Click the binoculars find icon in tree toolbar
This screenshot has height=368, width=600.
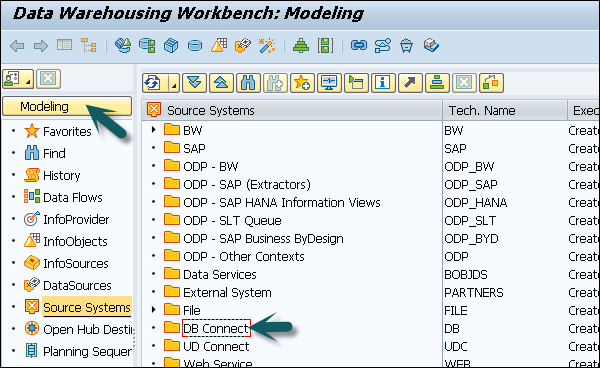[248, 83]
